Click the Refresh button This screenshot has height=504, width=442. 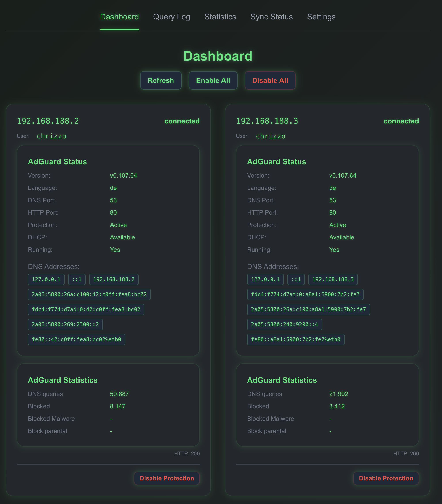[x=161, y=80]
